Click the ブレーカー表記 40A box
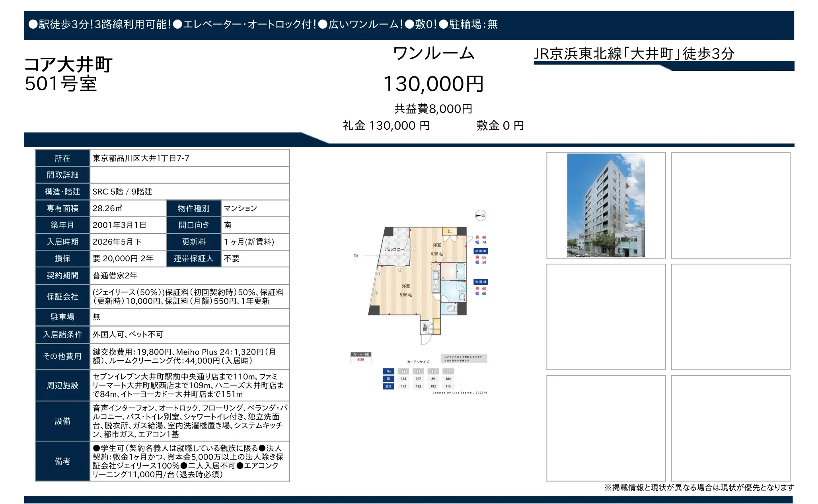818x504 pixels. 360,357
